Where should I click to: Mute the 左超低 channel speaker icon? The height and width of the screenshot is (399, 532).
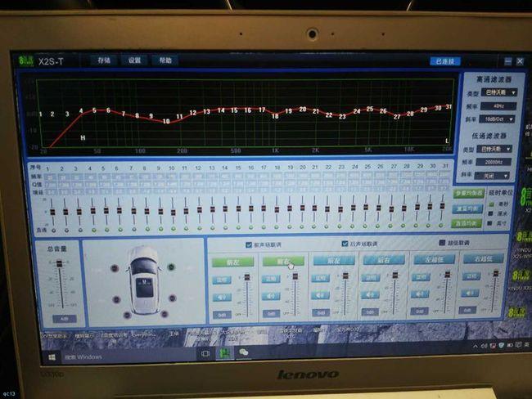(420, 294)
